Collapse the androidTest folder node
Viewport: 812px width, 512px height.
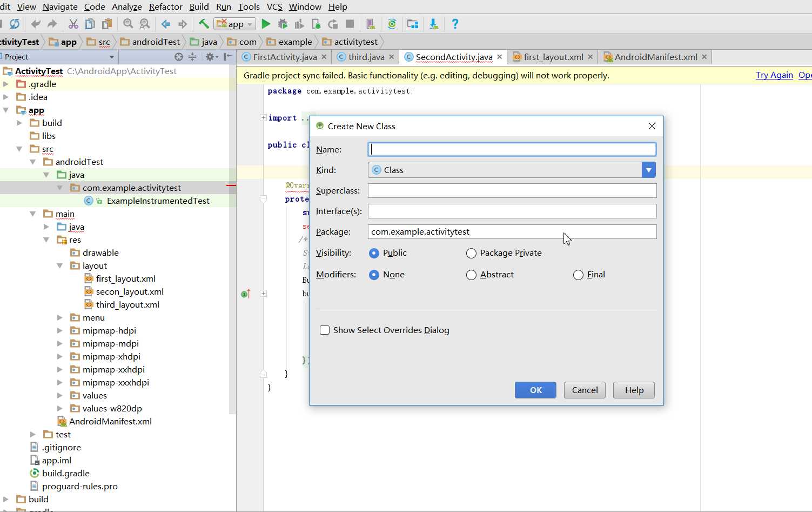pyautogui.click(x=33, y=162)
